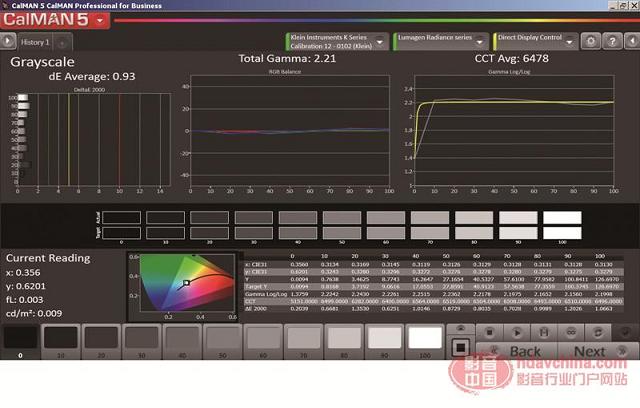Click the stop measurement button
This screenshot has height=408, width=640.
(x=489, y=333)
